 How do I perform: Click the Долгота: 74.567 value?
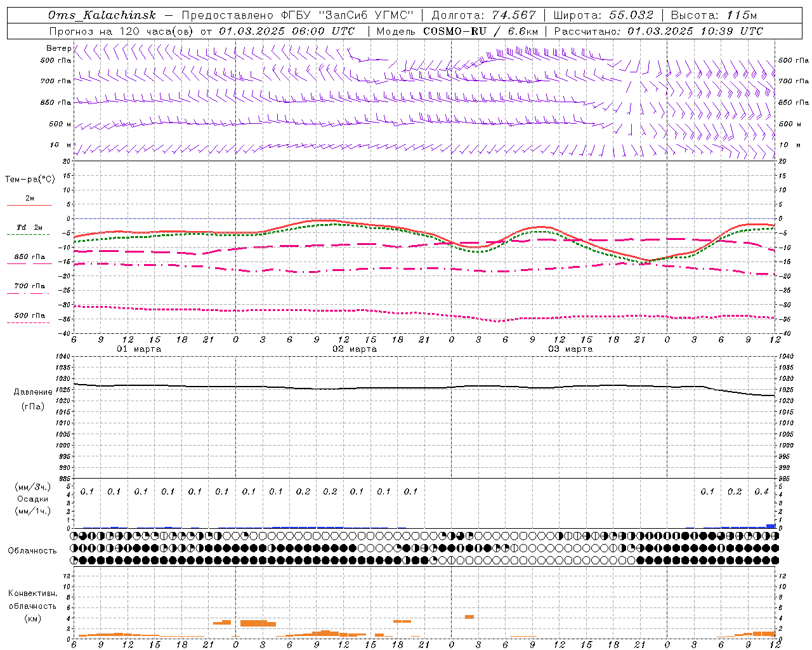click(484, 15)
